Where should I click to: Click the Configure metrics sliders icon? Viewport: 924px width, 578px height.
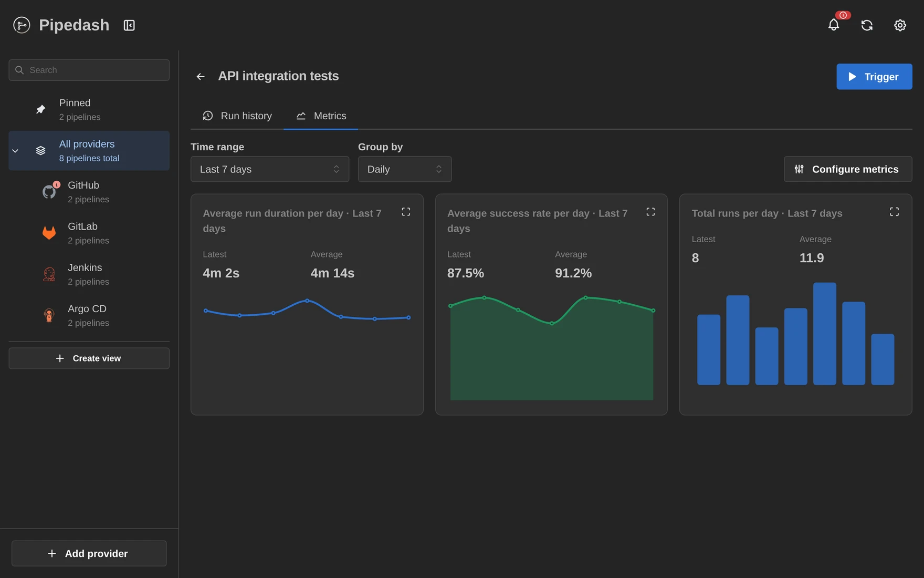(x=799, y=169)
